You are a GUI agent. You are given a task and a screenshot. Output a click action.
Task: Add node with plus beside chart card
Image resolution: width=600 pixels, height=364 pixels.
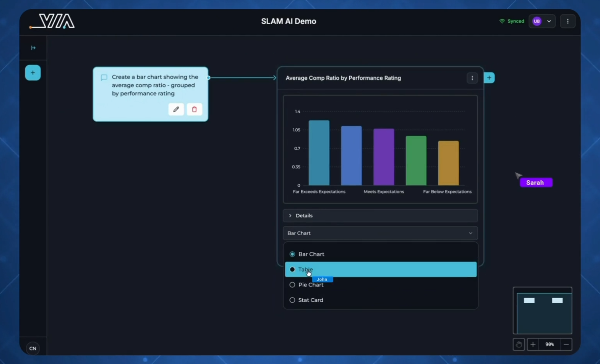click(x=489, y=78)
